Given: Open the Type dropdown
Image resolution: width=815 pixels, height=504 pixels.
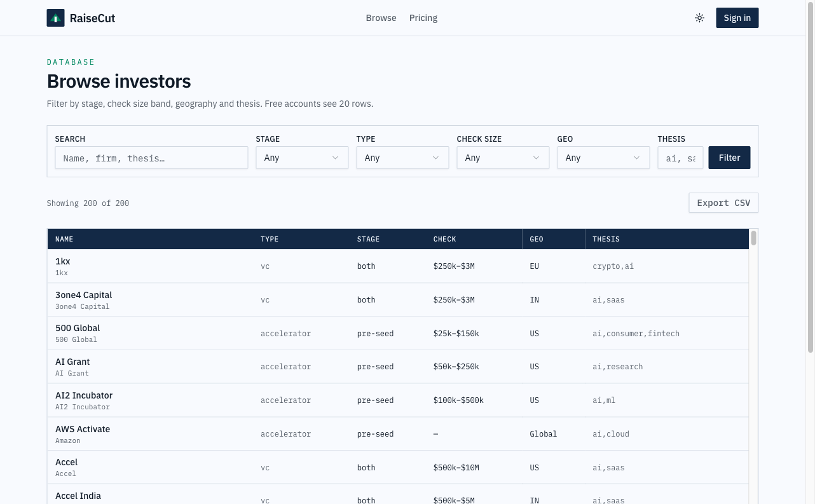Looking at the screenshot, I should point(402,158).
